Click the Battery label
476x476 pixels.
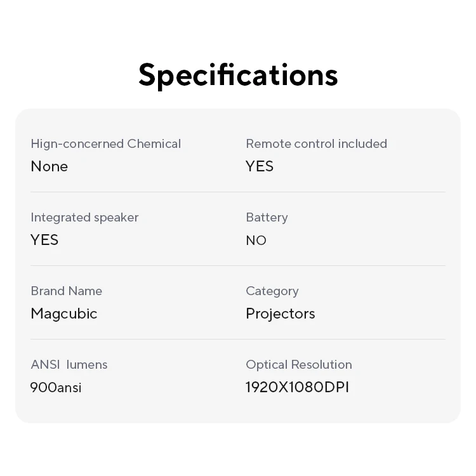[x=267, y=217]
